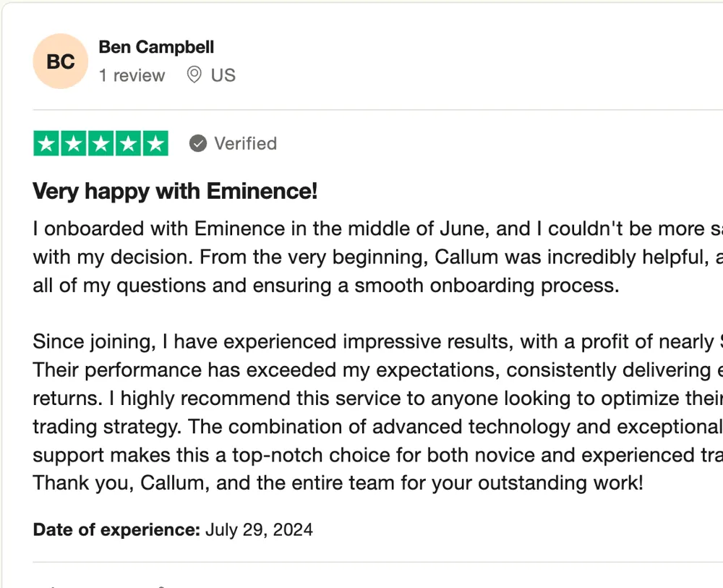Click the word "Callum" in first paragraph
Screen dimensions: 723x588
(x=466, y=257)
